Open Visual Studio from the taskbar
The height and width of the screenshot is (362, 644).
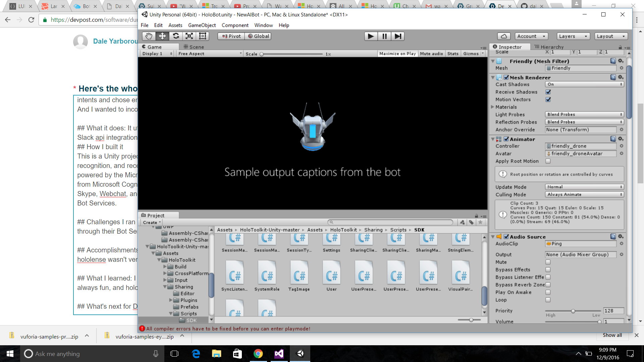(x=279, y=354)
